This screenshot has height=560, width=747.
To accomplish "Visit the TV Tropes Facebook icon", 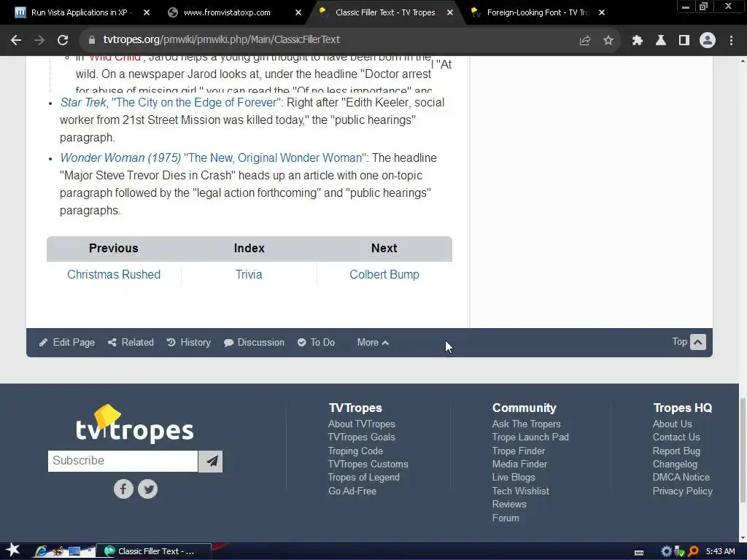I will [123, 489].
